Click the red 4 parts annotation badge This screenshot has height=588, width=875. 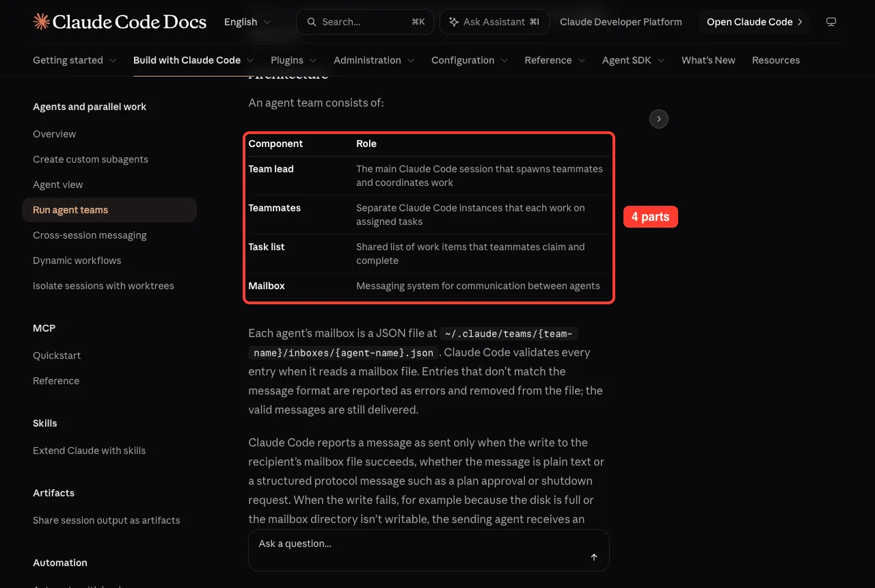(x=650, y=217)
